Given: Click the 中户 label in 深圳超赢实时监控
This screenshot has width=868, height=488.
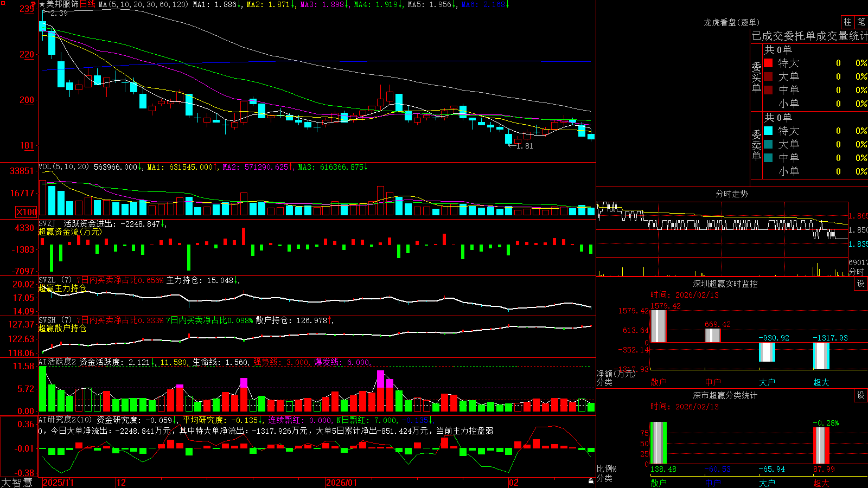Looking at the screenshot, I should [x=712, y=382].
